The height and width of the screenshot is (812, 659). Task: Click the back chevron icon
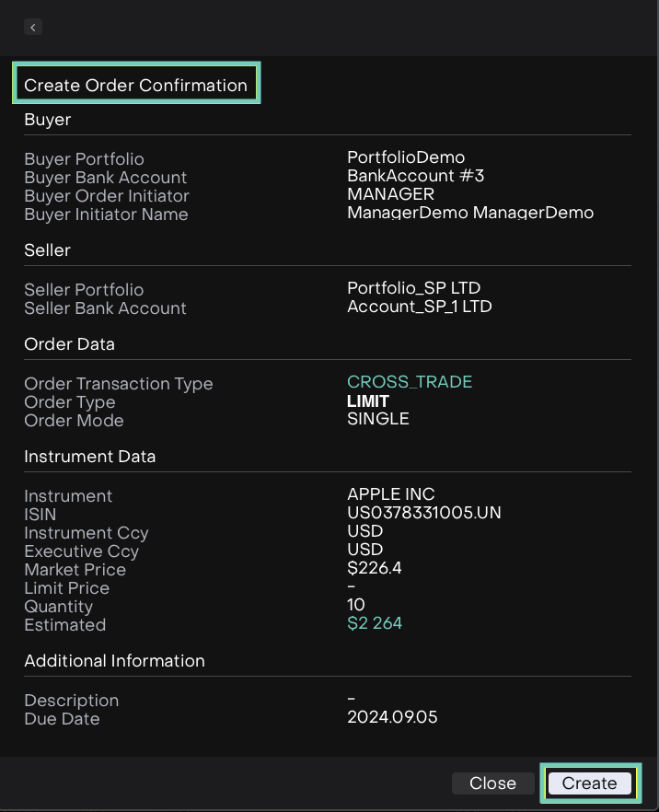(x=33, y=28)
